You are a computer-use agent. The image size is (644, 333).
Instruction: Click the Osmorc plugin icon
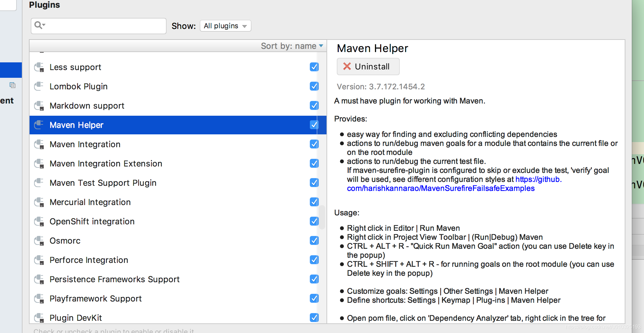point(39,241)
